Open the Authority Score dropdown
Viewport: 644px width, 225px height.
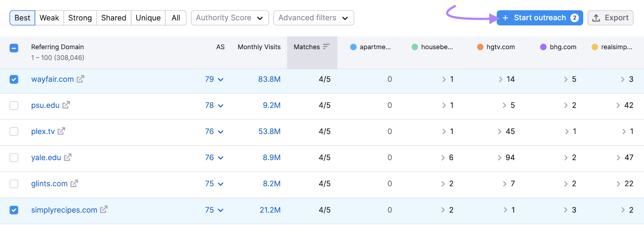[x=229, y=18]
